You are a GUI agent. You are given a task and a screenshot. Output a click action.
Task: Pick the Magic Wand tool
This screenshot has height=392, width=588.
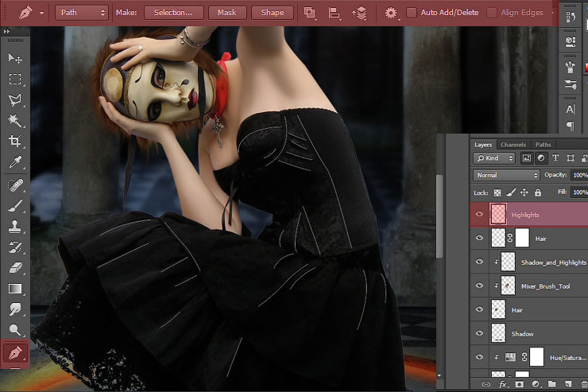[14, 121]
